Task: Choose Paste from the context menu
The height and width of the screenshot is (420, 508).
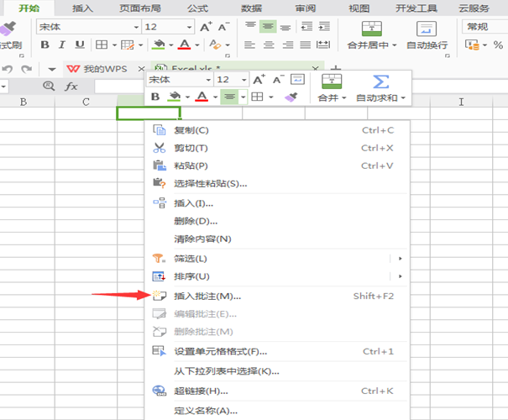Action: (277, 166)
